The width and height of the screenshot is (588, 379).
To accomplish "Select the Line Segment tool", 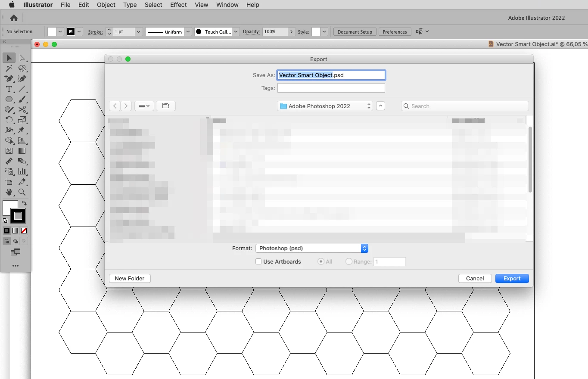I will [x=22, y=89].
